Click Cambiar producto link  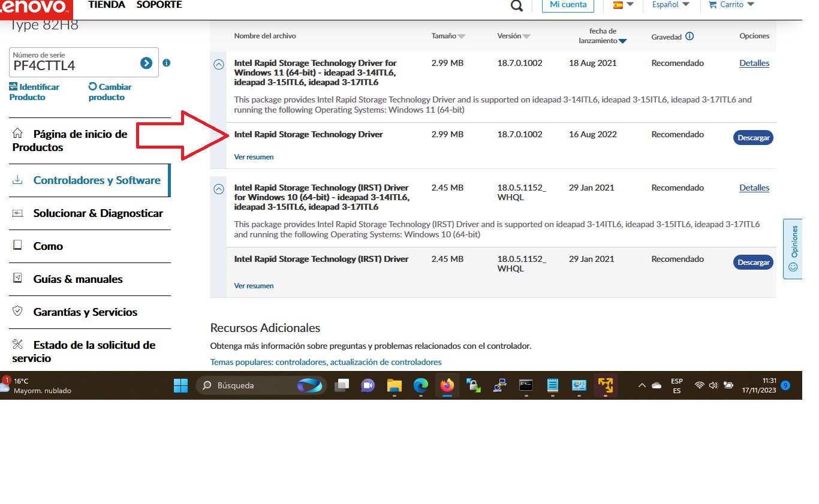point(110,92)
